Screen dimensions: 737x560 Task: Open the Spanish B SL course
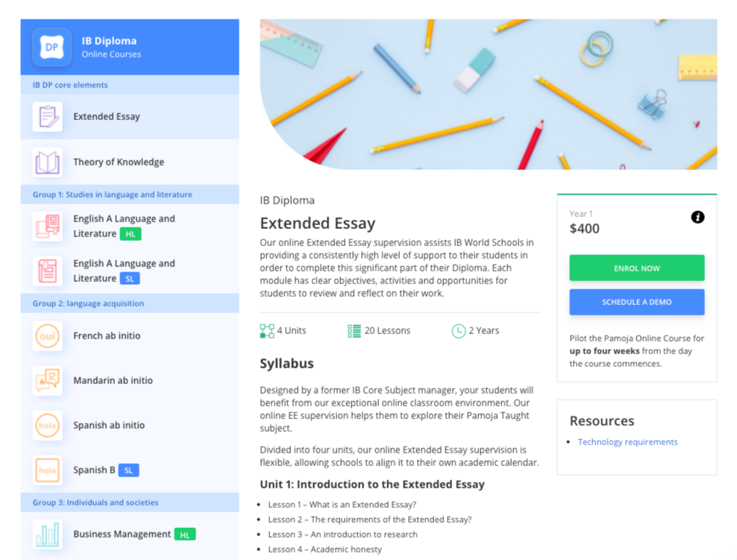[x=94, y=470]
